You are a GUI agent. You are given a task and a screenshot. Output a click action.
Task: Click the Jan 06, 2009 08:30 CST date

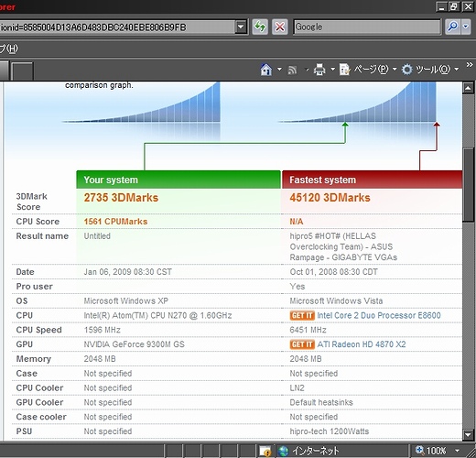click(128, 272)
